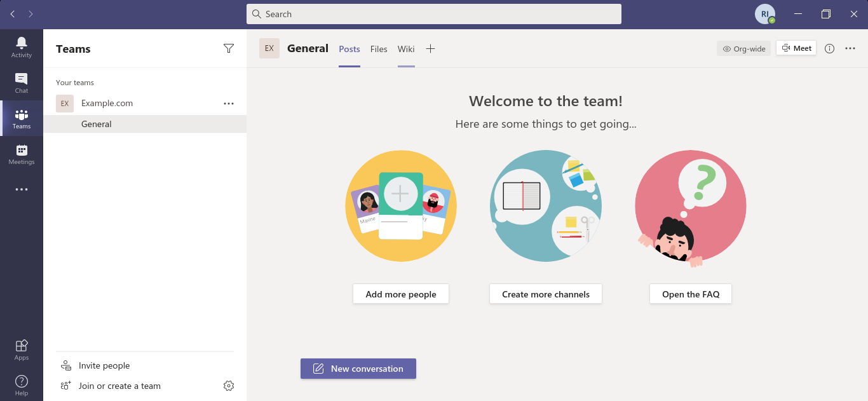Image resolution: width=868 pixels, height=401 pixels.
Task: Click Open the FAQ button
Action: click(691, 294)
